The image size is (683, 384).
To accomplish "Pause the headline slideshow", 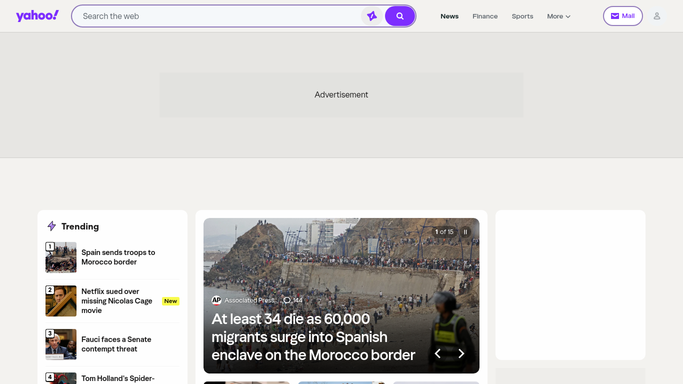I will tap(465, 232).
